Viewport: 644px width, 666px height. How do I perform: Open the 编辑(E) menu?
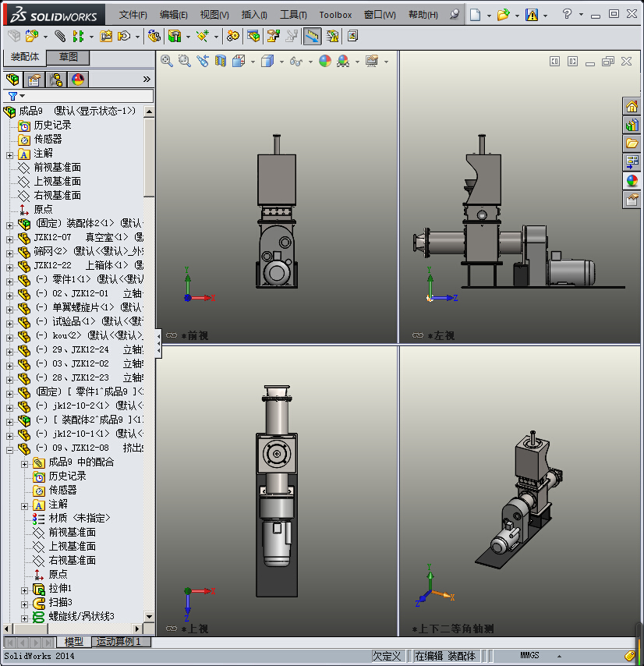(174, 15)
